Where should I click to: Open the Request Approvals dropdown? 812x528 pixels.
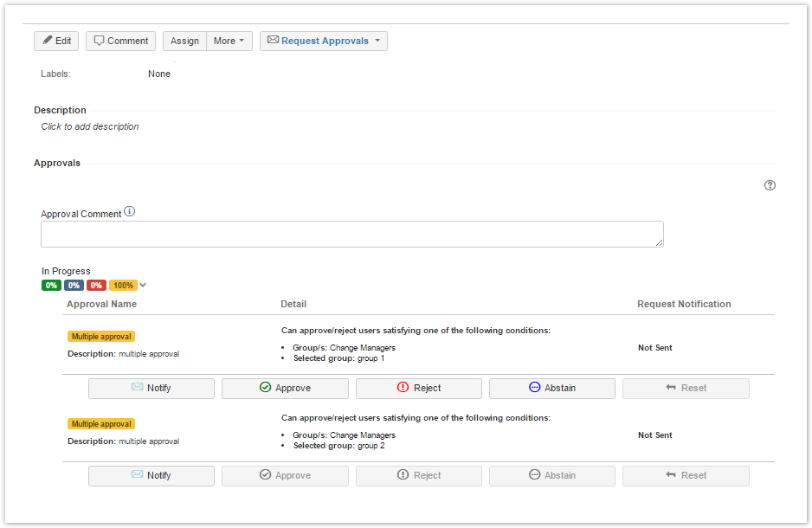[x=323, y=41]
